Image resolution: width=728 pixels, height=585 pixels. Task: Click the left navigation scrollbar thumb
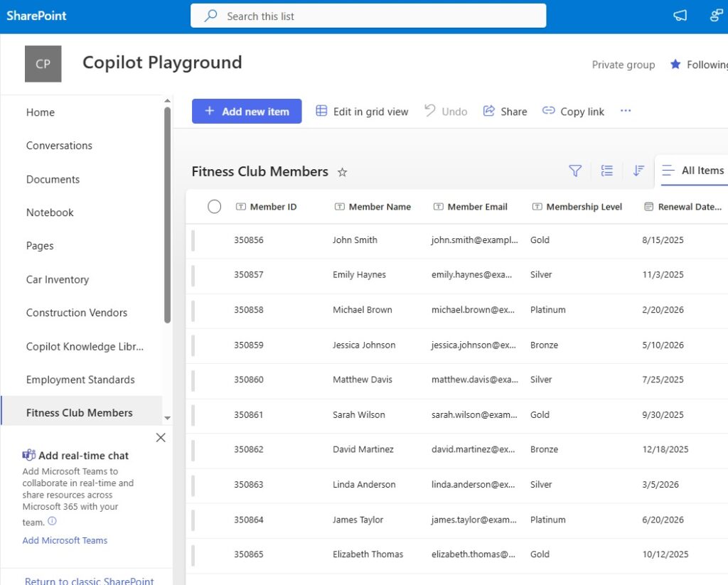[x=167, y=215]
